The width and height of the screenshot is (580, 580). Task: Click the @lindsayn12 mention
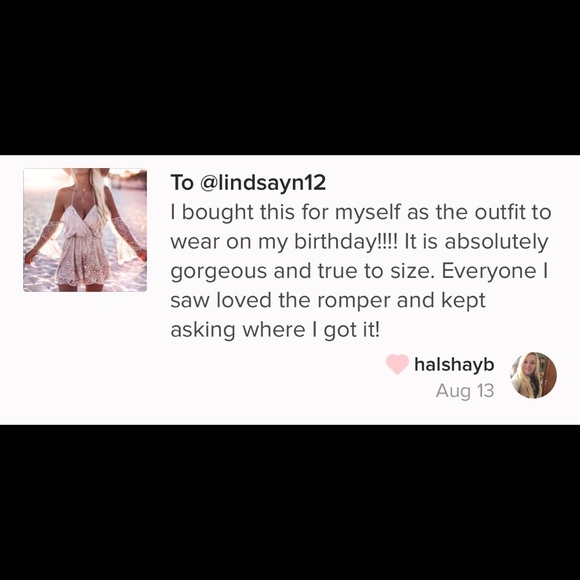click(x=263, y=182)
